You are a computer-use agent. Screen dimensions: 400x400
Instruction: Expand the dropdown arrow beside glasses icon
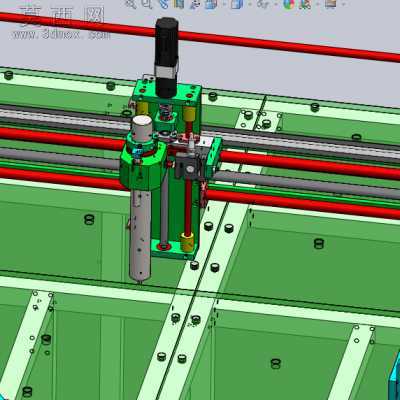point(276,4)
